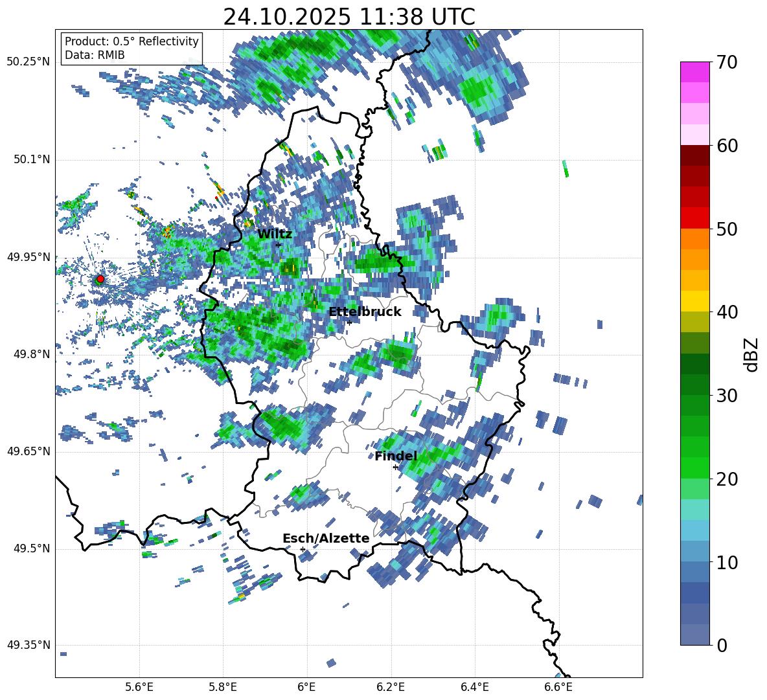Click the magenta top colorbar swatch
Image resolution: width=767 pixels, height=700 pixels.
point(694,73)
